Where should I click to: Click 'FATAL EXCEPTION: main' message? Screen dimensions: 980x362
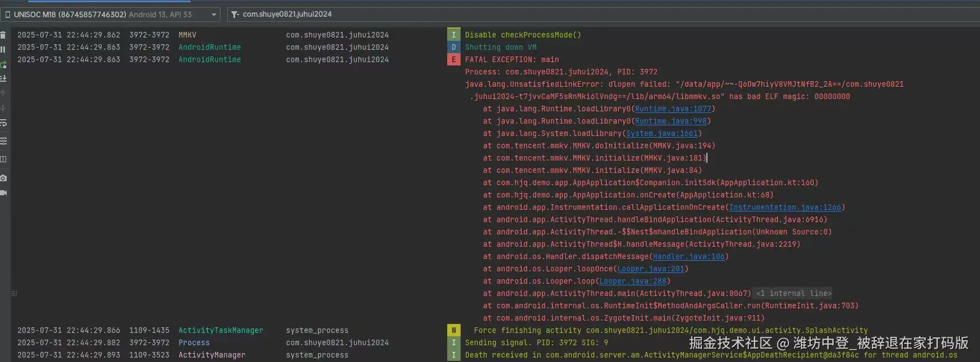coord(512,59)
